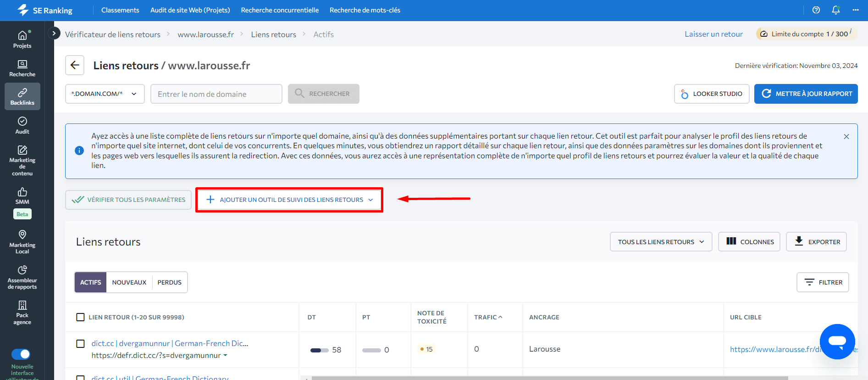Click the Exporter button
Viewport: 868px width, 380px height.
click(816, 242)
